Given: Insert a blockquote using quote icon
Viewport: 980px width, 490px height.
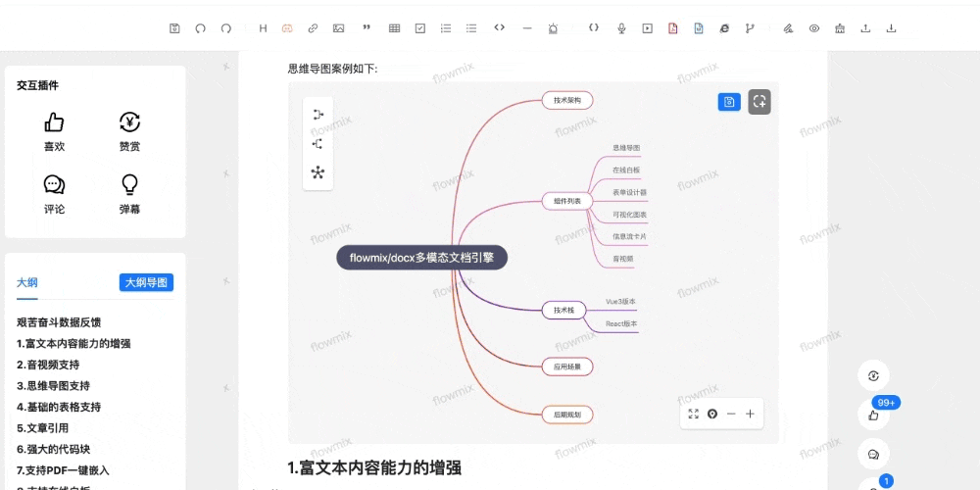Looking at the screenshot, I should pos(367,28).
